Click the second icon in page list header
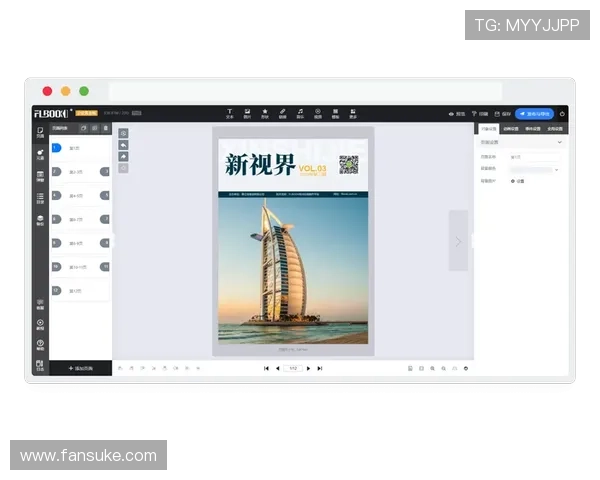This screenshot has height=480, width=600. point(95,128)
